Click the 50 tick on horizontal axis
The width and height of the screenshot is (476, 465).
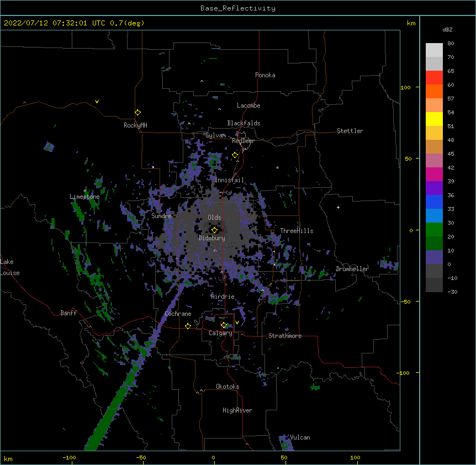point(284,457)
